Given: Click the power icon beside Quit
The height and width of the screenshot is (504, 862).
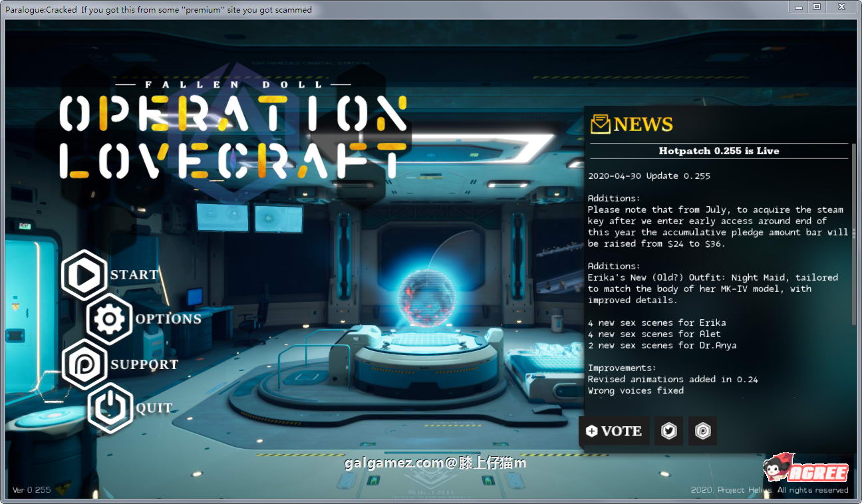Looking at the screenshot, I should [110, 408].
